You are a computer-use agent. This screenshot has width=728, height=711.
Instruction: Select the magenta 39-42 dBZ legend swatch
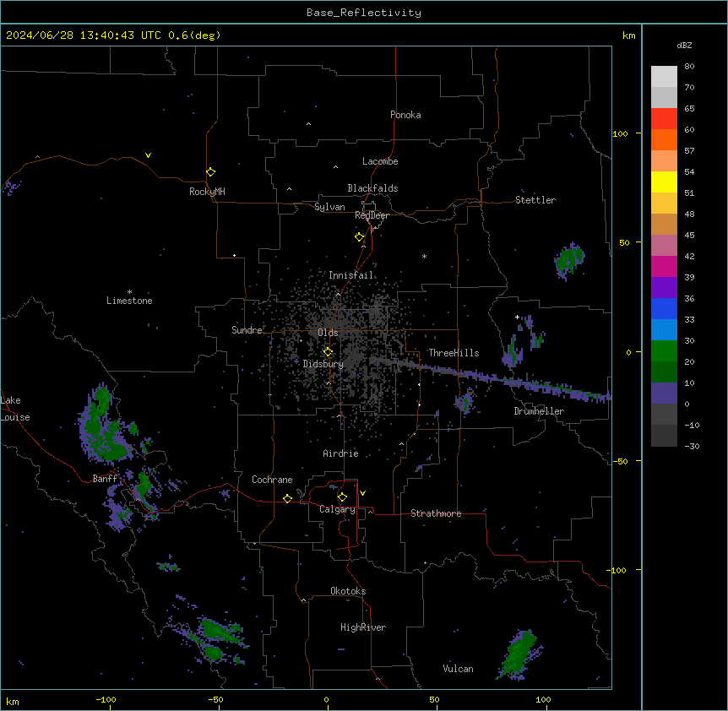pyautogui.click(x=664, y=266)
